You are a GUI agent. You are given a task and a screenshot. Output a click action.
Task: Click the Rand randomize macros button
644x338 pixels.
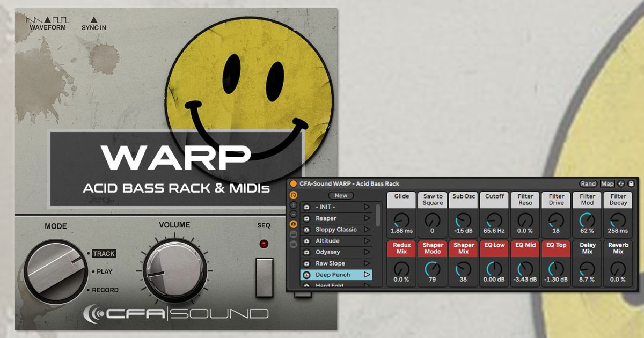pyautogui.click(x=588, y=183)
